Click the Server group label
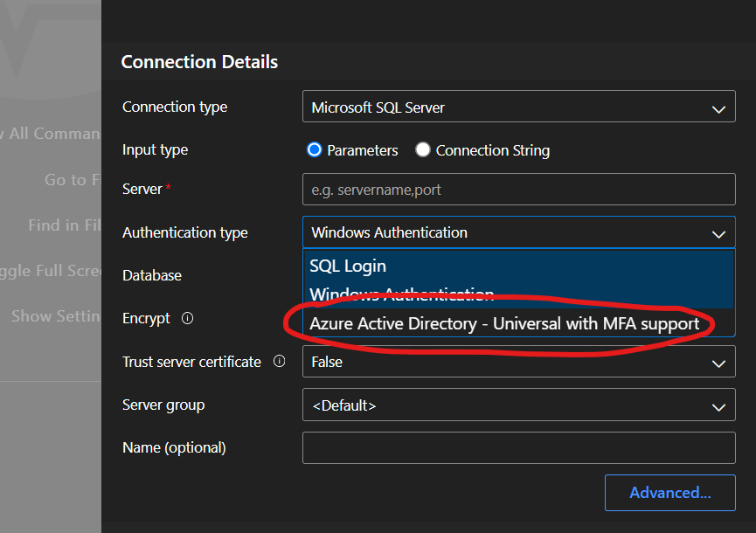This screenshot has width=756, height=533. point(163,405)
